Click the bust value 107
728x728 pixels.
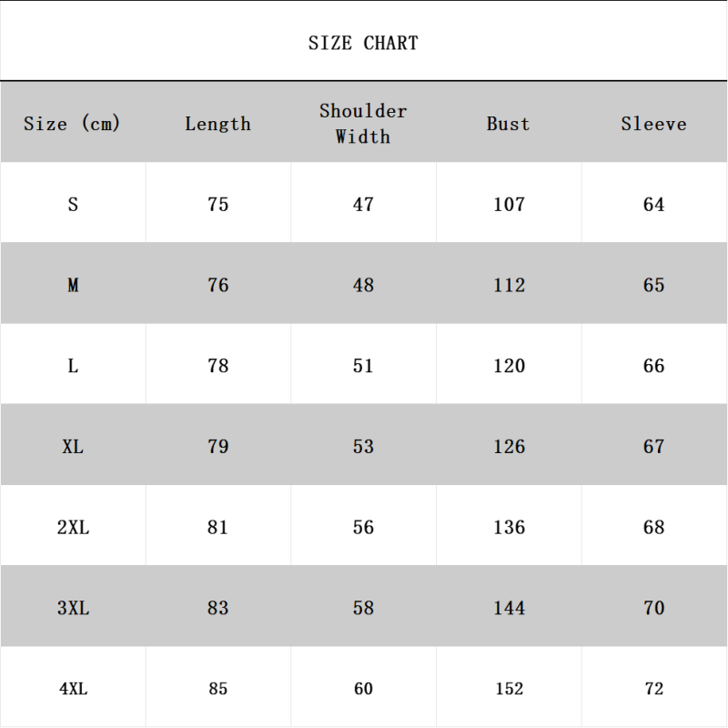509,205
